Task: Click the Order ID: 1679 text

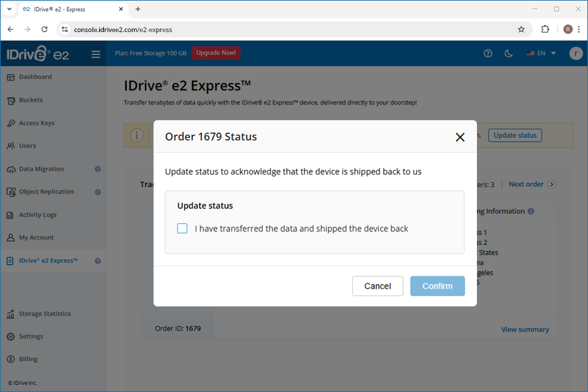Action: (178, 329)
